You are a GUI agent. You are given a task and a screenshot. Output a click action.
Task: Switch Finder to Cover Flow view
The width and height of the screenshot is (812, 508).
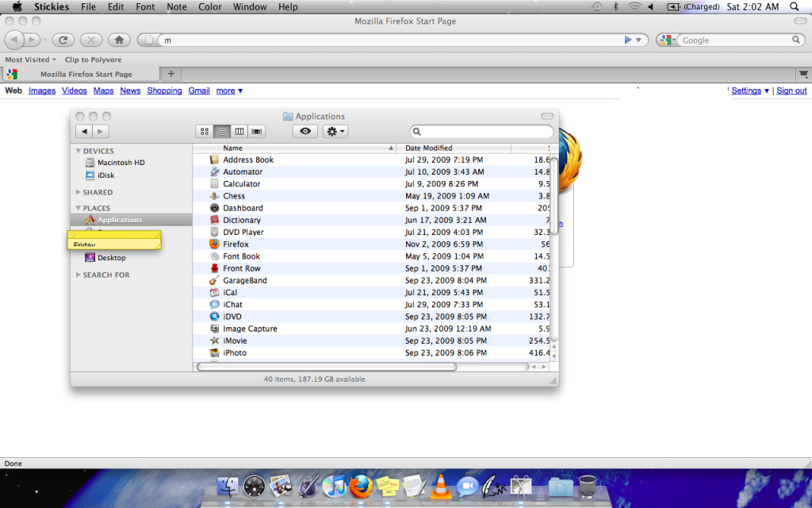coord(256,132)
